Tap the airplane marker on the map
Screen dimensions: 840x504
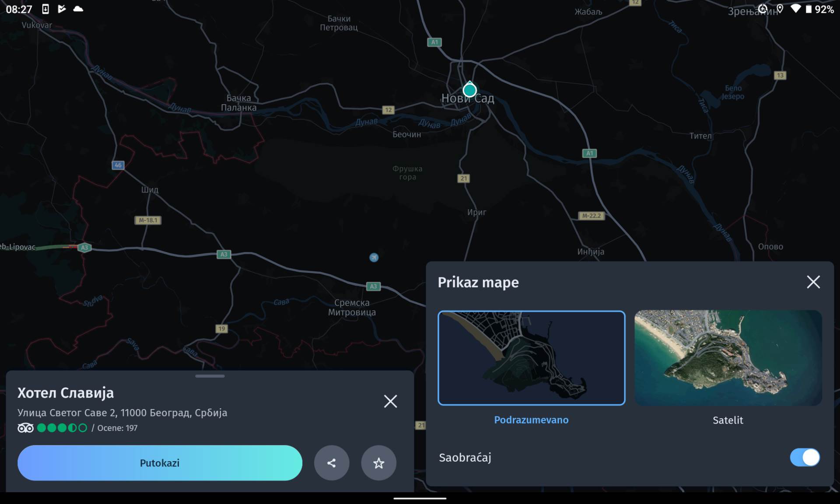pos(374,257)
